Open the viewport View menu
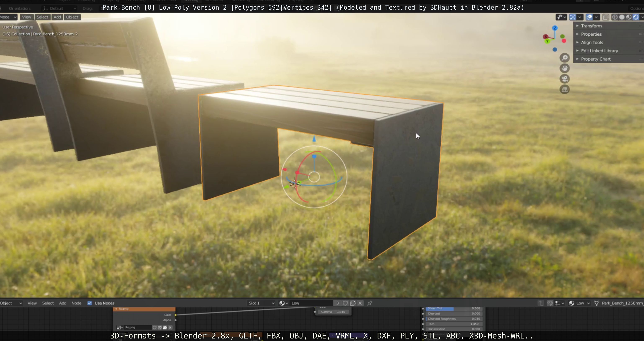The width and height of the screenshot is (644, 341). pyautogui.click(x=27, y=17)
